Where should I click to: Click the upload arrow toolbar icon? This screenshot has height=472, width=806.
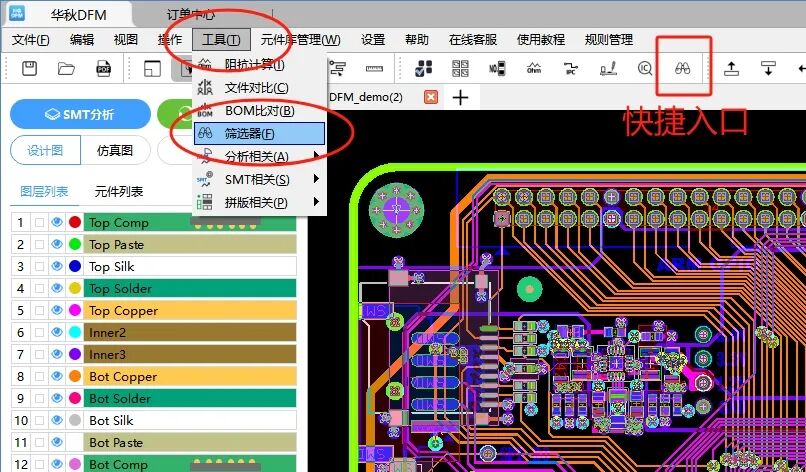[731, 68]
